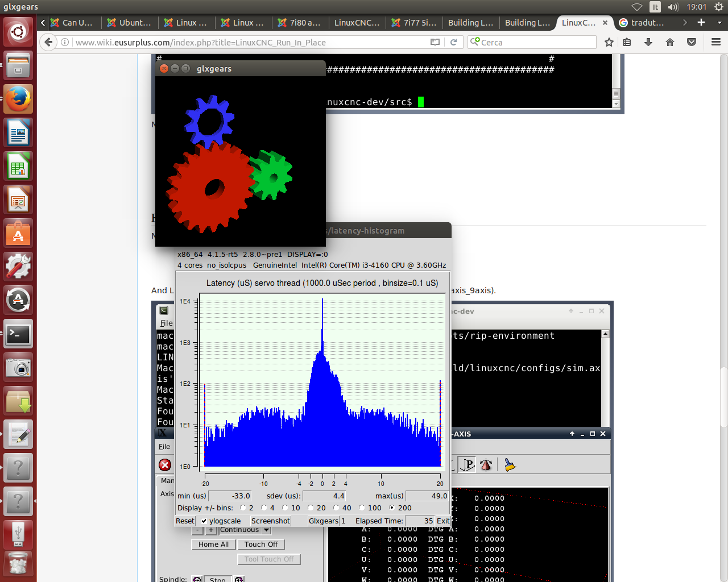
Task: Open LibreOffice Impress from the launcher
Action: pyautogui.click(x=18, y=199)
